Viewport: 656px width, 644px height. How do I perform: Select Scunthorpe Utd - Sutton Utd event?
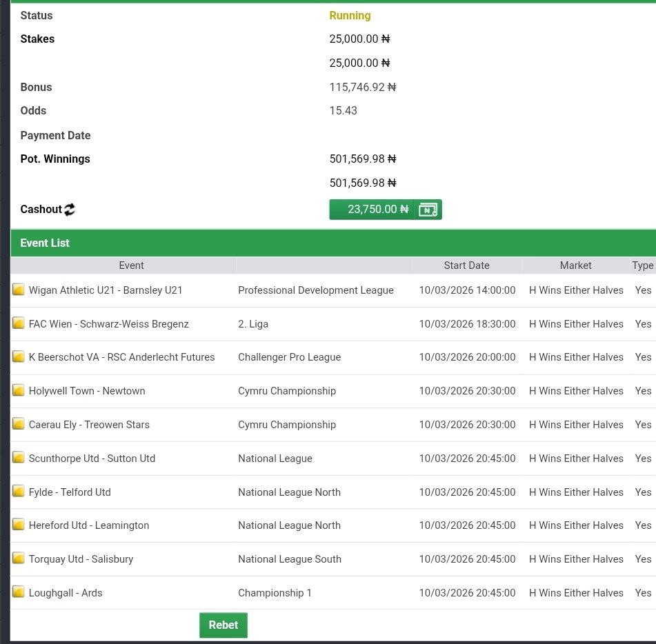click(x=92, y=459)
